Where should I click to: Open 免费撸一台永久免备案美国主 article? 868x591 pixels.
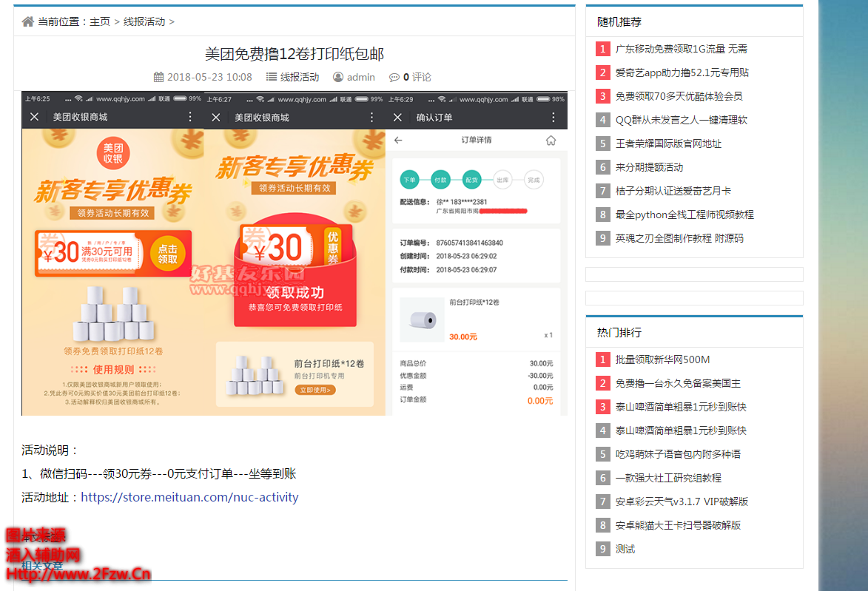coord(678,383)
